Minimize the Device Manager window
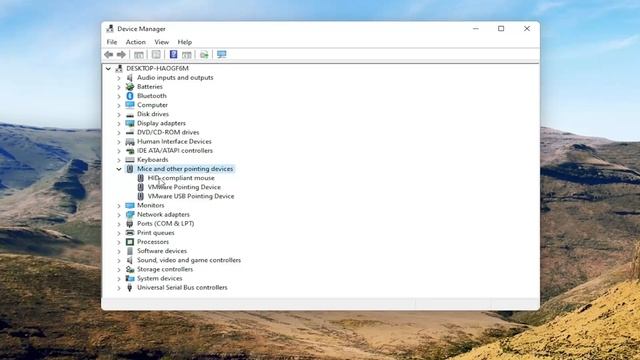Viewport: 640px width, 360px height. [x=476, y=29]
